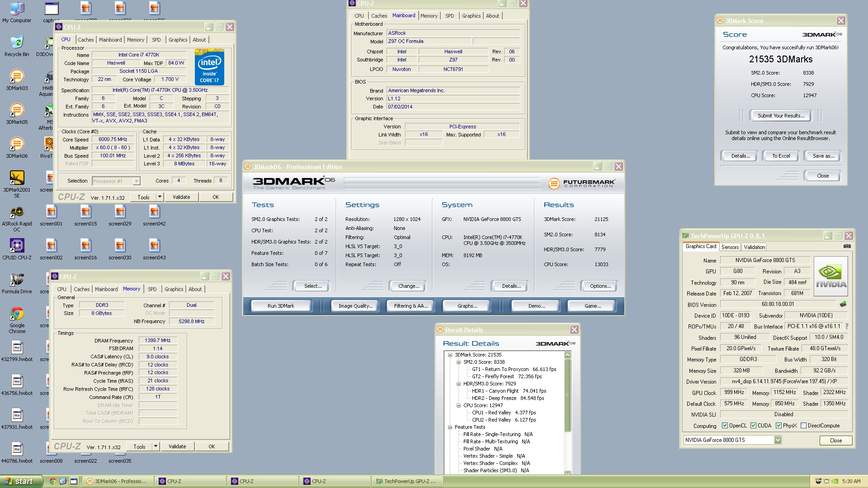Switch to Graphics tab in Memory CPU-Z window
The width and height of the screenshot is (868, 488).
(174, 289)
